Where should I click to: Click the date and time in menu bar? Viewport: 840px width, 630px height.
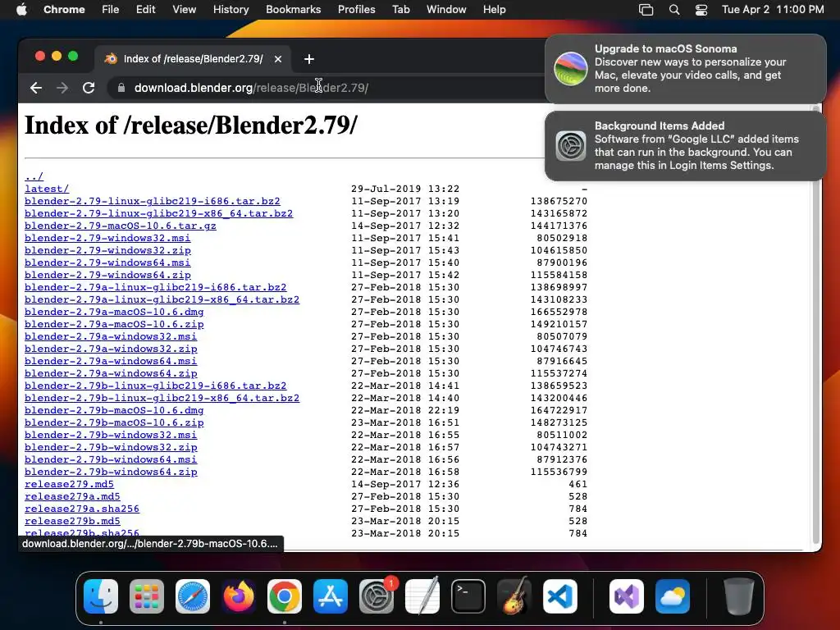pos(773,10)
